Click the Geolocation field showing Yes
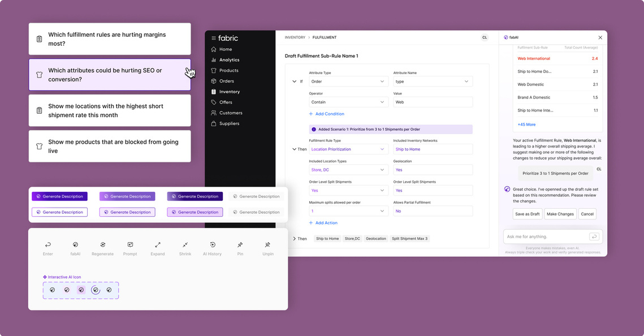 pos(433,170)
